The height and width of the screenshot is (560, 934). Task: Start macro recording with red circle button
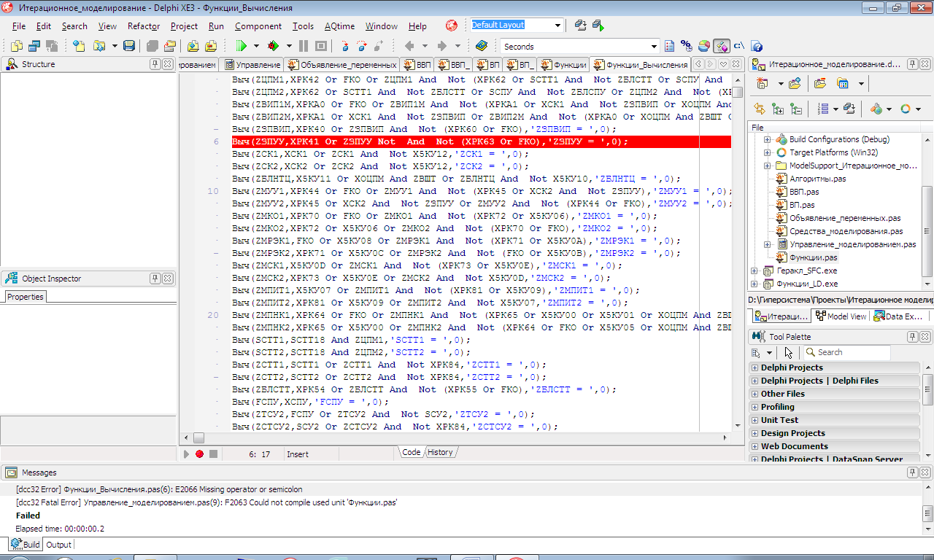point(199,454)
